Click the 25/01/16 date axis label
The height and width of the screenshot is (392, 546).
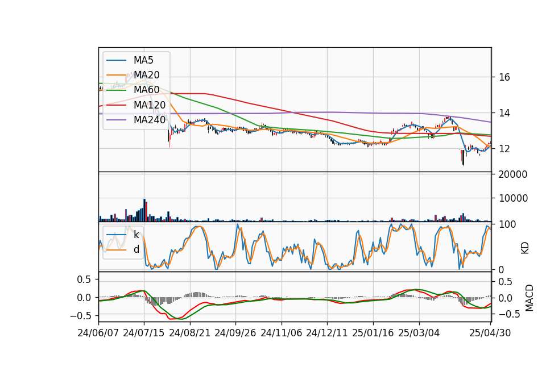(373, 333)
